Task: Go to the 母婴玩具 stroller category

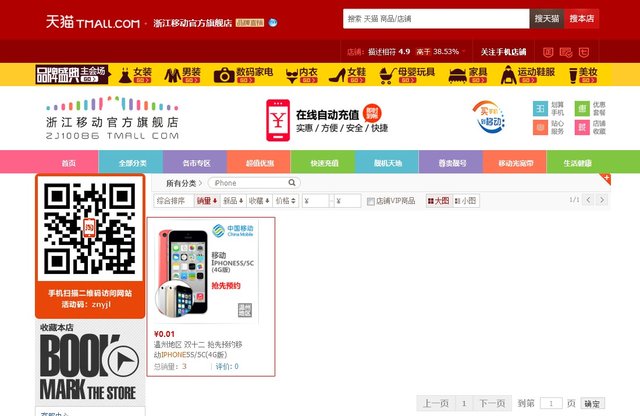Action: point(407,75)
